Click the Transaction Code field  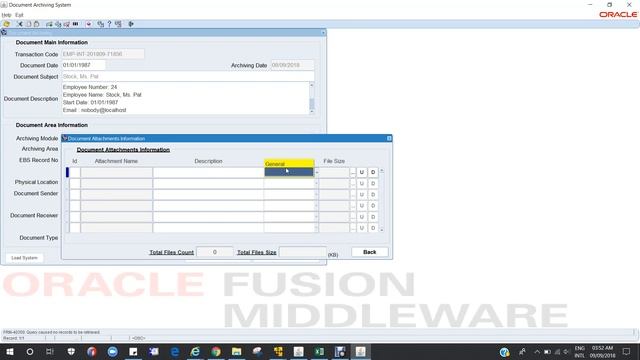point(103,54)
